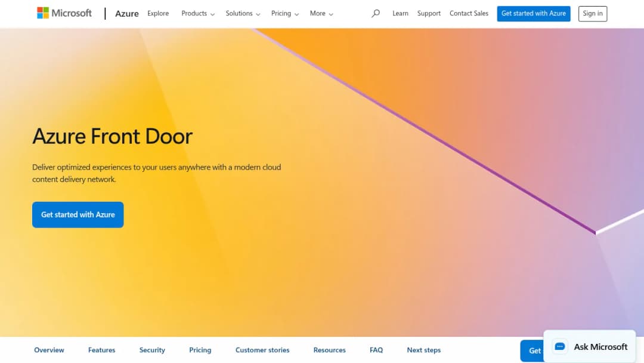Jump to the Overview section tab
Screen dimensions: 644x363
49,350
